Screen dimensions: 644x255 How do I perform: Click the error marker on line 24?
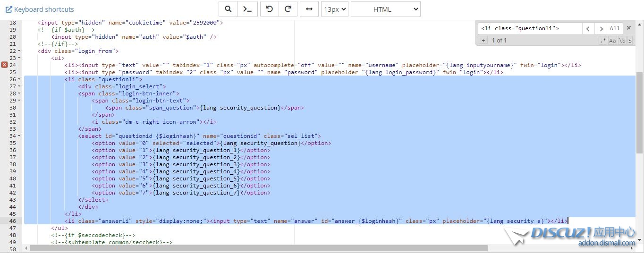pyautogui.click(x=4, y=65)
